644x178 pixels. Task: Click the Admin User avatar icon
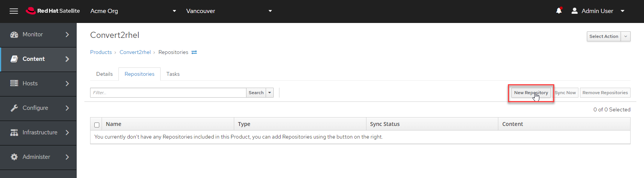[574, 11]
